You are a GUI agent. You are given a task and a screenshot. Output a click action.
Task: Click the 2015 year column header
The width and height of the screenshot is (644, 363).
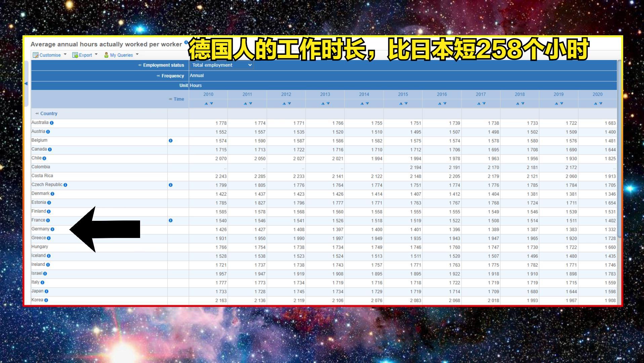point(402,94)
